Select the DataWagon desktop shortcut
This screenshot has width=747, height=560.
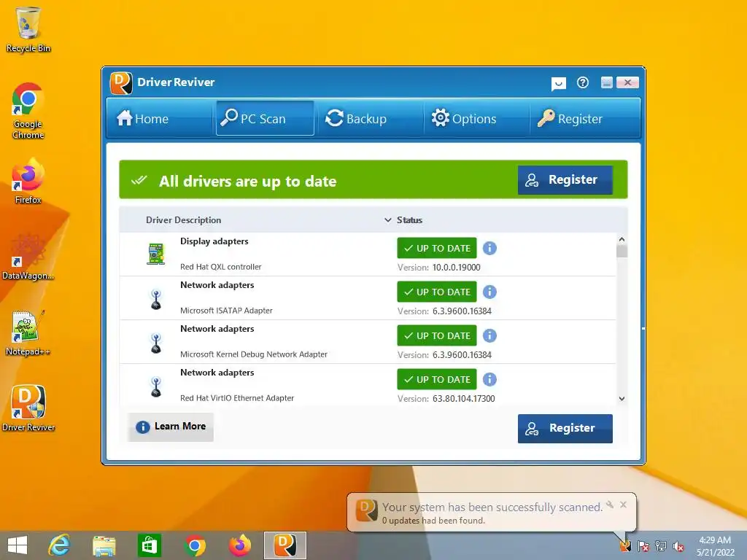28,257
